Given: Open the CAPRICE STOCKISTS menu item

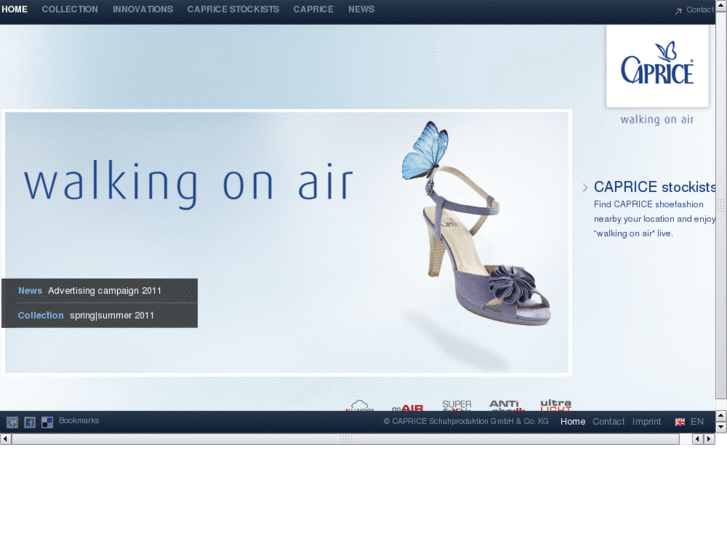Looking at the screenshot, I should 233,9.
